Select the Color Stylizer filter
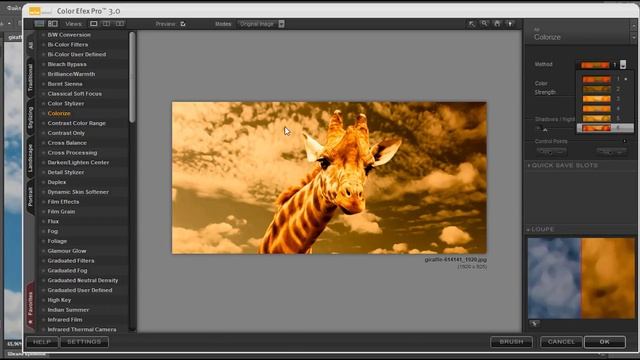 tap(66, 104)
